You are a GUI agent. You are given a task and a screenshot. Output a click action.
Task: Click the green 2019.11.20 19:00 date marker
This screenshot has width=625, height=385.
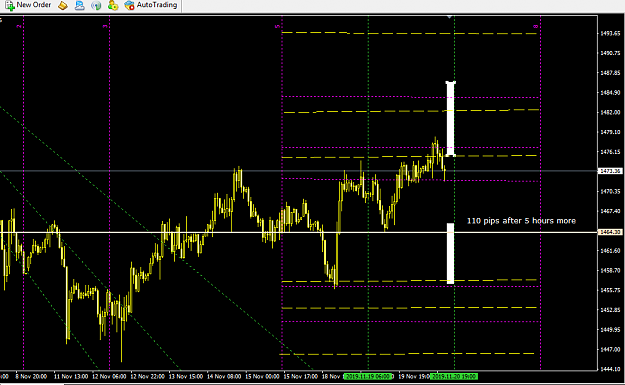[x=455, y=376]
